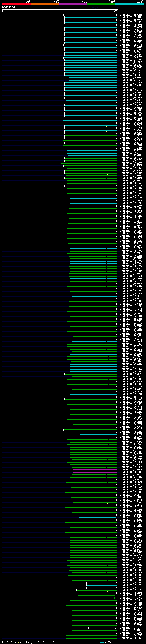Screen dimensions: 146x644
Task: Select the UniRef100_Q9LN49 hit
Action: (x=131, y=342)
